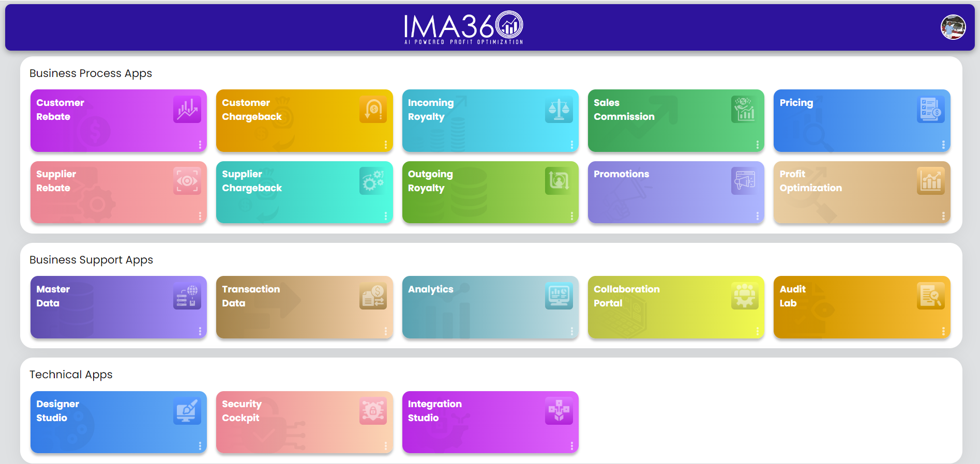Go to Integration Studio app label
980x464 pixels.
(x=435, y=411)
